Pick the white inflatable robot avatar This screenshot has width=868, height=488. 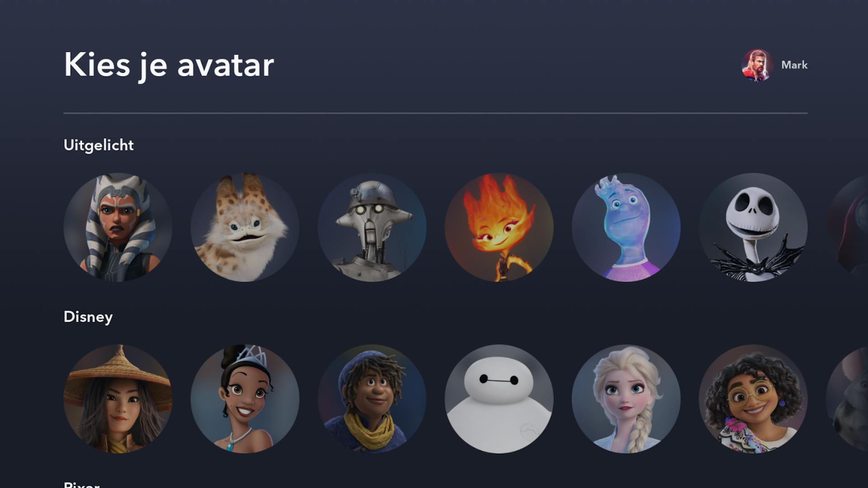(x=499, y=399)
